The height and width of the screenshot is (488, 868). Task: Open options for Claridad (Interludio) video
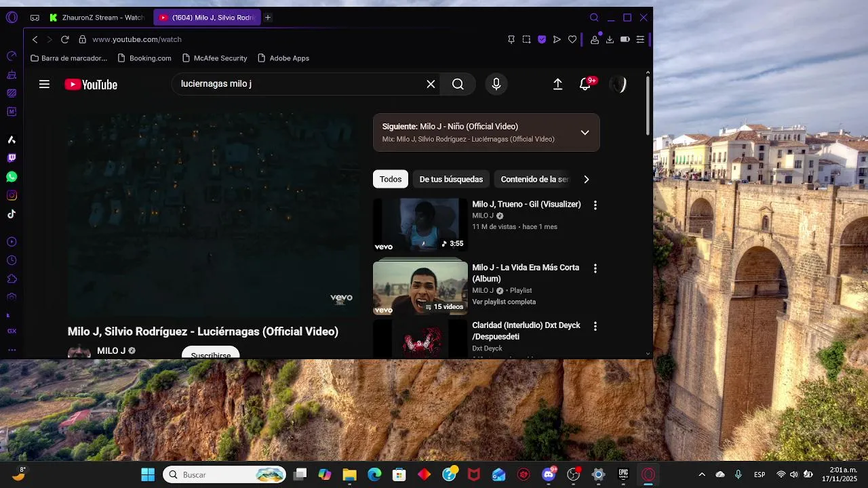595,326
